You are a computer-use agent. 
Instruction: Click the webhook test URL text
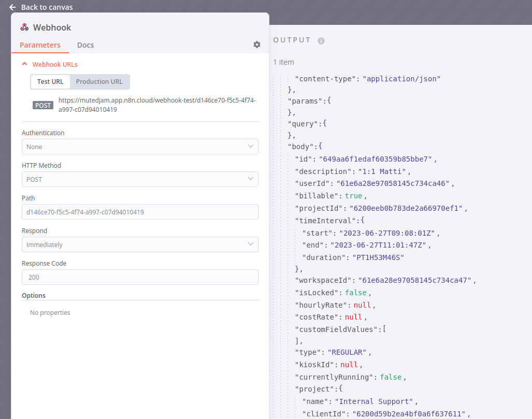pyautogui.click(x=157, y=105)
